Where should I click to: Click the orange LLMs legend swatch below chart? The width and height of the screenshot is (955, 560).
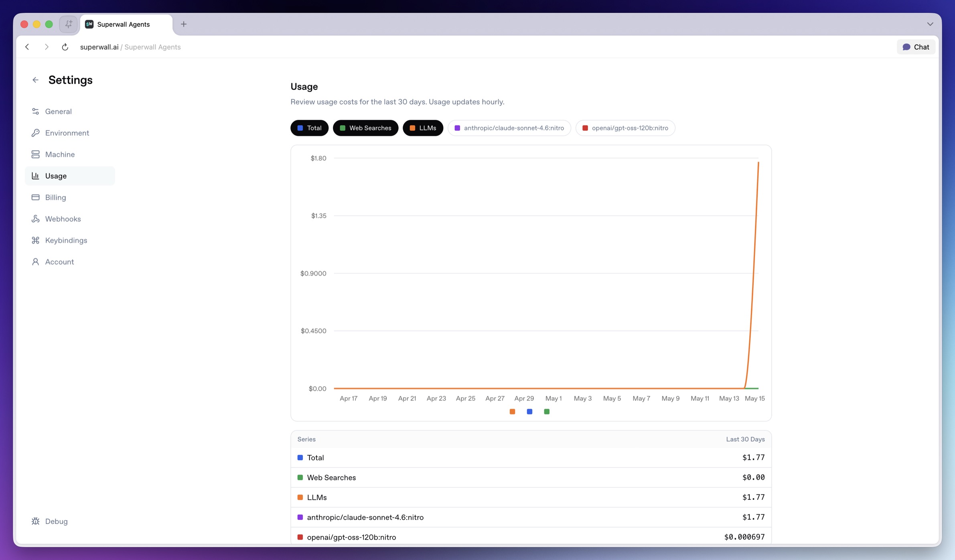(512, 412)
